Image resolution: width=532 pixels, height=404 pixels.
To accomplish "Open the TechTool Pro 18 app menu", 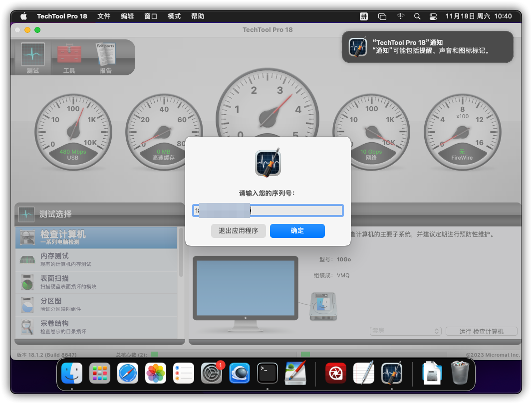I will (x=62, y=16).
